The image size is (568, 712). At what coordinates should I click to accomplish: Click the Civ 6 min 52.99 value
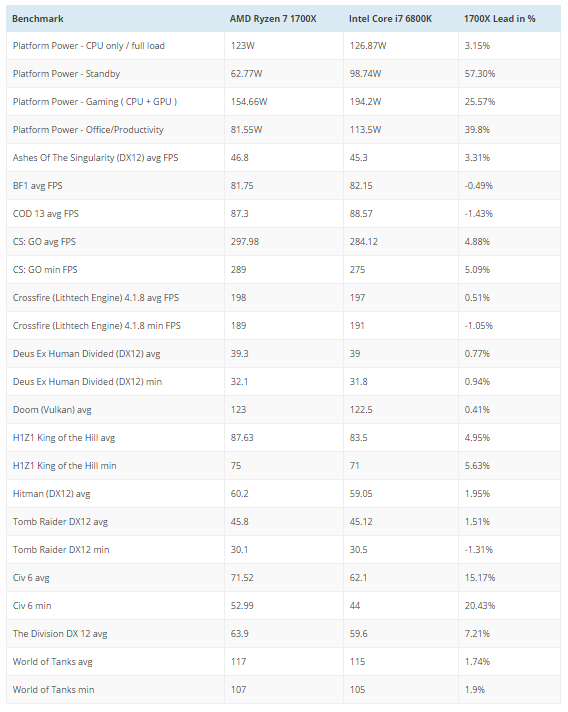pyautogui.click(x=242, y=606)
